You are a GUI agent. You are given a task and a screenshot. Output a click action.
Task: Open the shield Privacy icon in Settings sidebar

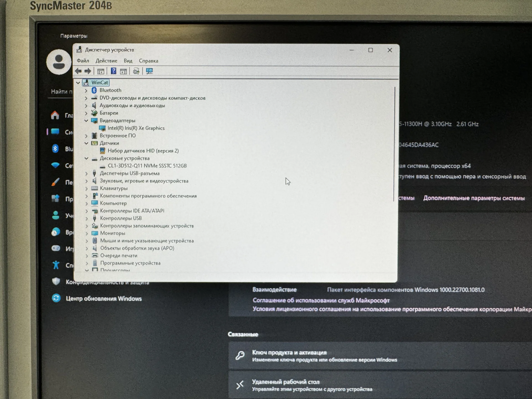click(x=56, y=282)
